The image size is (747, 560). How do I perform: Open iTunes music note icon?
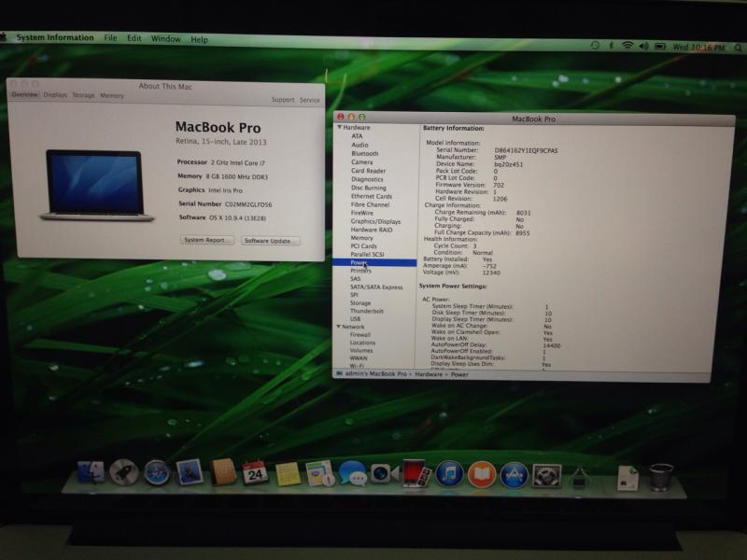click(x=449, y=474)
